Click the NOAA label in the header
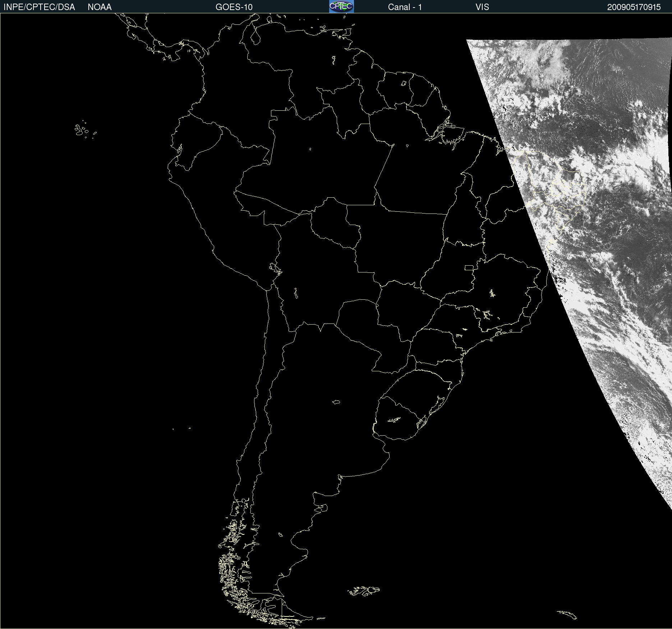 tap(100, 7)
